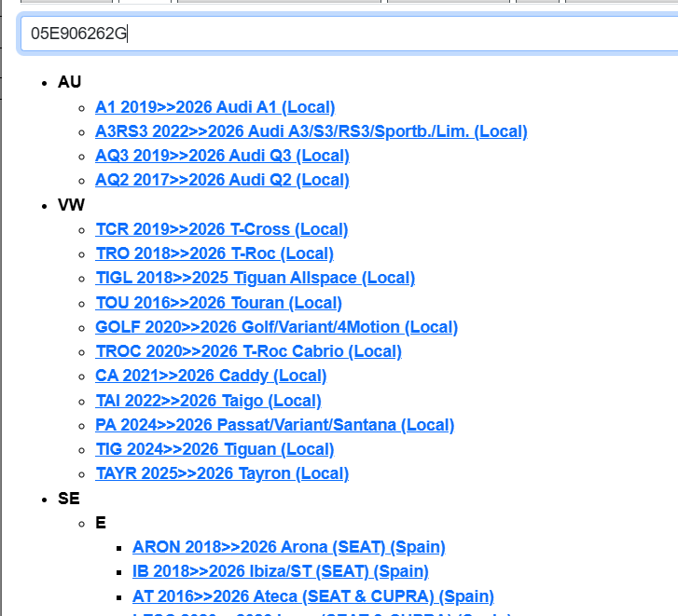Open TCR 2019>>2026 T-Cross link
The image size is (678, 616).
tap(221, 229)
